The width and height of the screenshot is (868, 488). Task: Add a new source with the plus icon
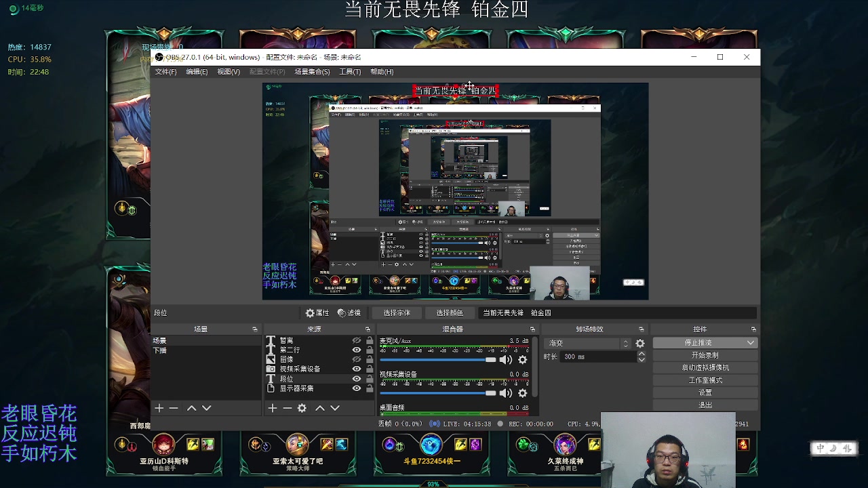coord(272,408)
